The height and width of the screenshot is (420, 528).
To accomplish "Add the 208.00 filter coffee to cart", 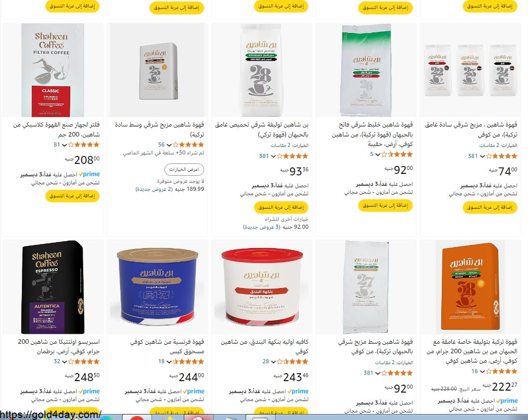I will pyautogui.click(x=72, y=196).
